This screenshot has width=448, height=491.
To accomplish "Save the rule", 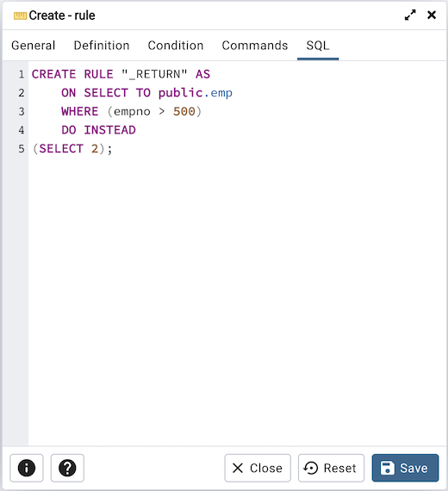I will click(405, 468).
